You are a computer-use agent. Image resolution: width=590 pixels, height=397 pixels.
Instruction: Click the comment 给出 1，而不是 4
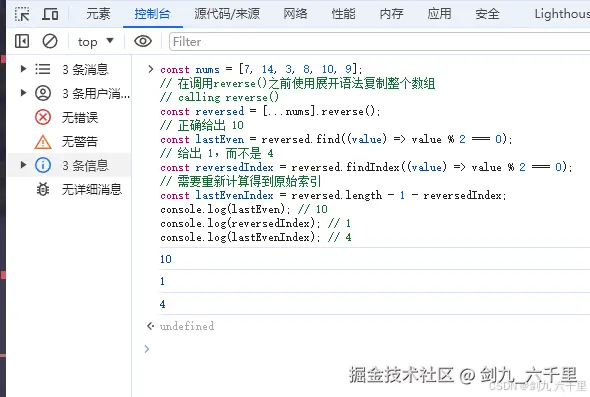tap(217, 153)
